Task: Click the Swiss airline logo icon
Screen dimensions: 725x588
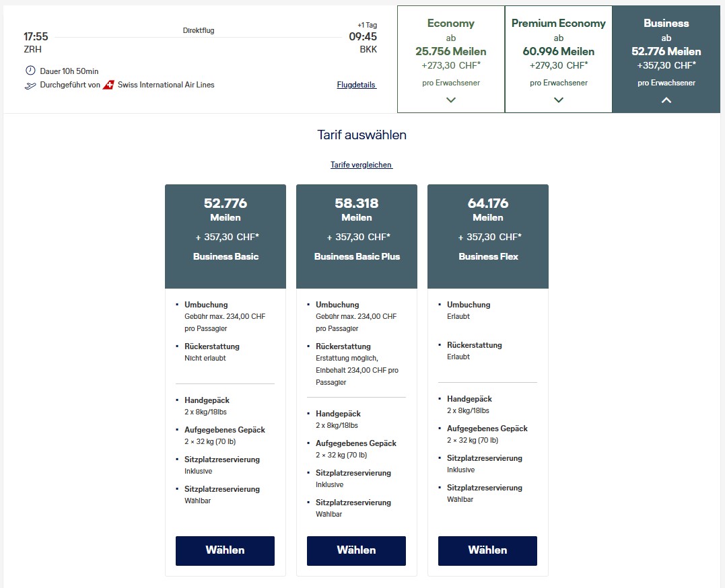Action: click(108, 85)
